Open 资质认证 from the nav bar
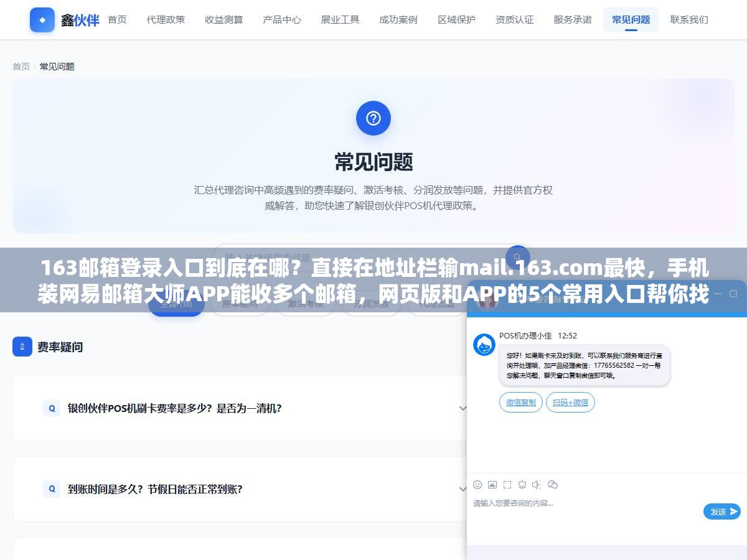 coord(515,20)
